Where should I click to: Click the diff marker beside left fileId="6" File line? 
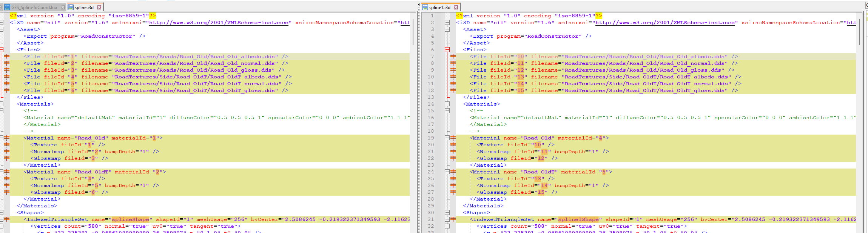[x=7, y=90]
